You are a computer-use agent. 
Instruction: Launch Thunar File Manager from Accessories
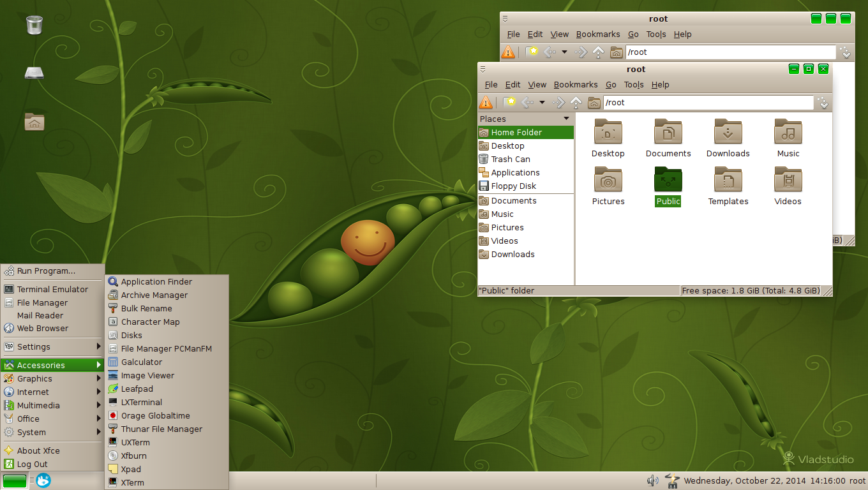click(166, 429)
